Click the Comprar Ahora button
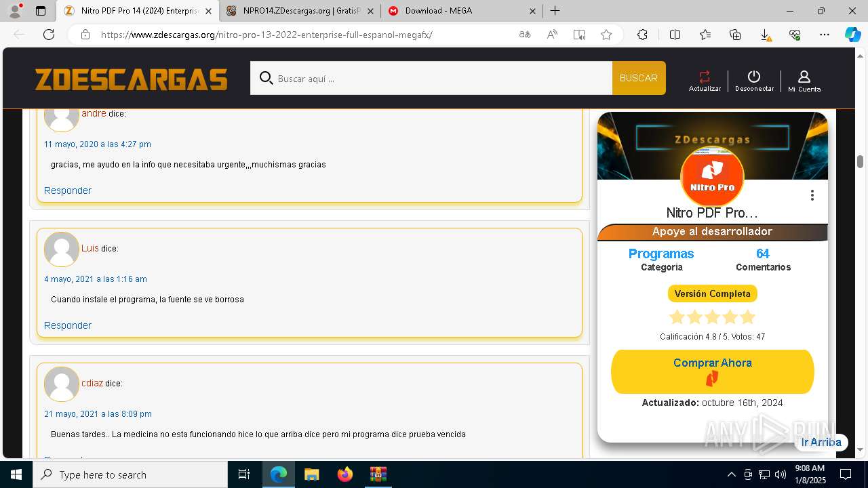 tap(712, 371)
